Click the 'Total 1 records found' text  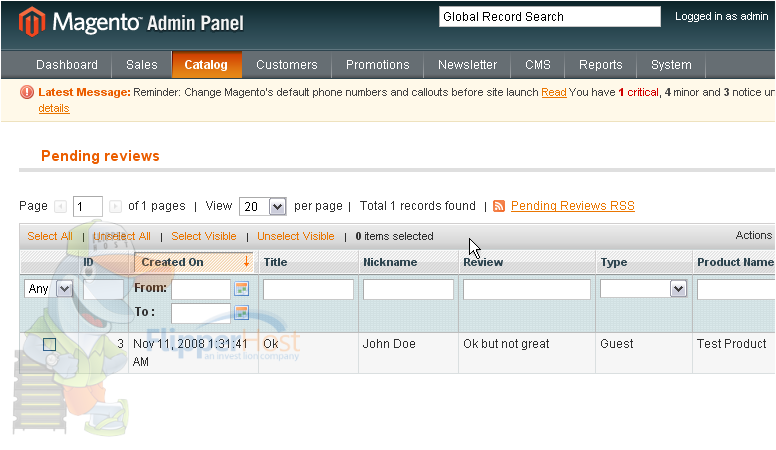tap(418, 206)
